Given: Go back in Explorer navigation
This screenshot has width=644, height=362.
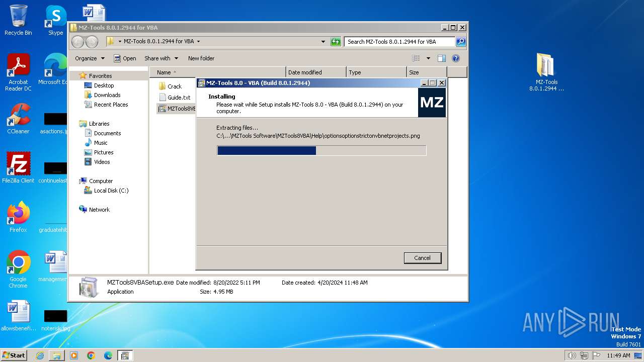Looking at the screenshot, I should (x=78, y=42).
